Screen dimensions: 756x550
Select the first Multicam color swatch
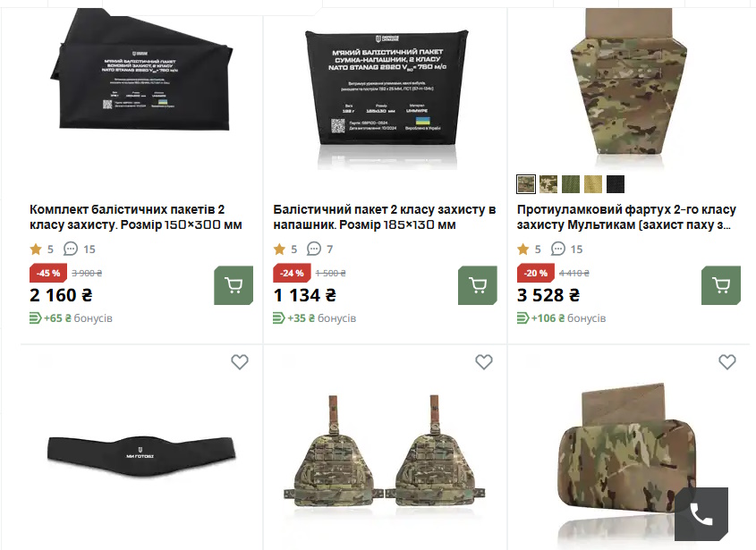pos(526,184)
